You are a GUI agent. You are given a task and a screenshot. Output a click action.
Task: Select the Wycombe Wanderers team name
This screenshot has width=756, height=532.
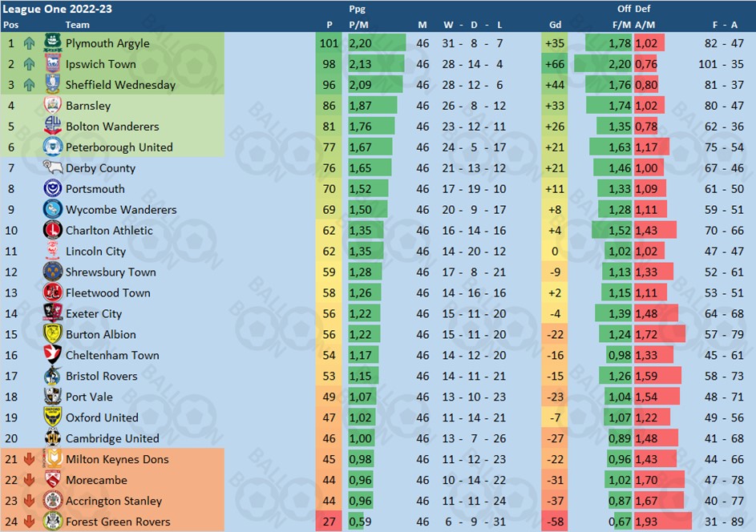(121, 210)
